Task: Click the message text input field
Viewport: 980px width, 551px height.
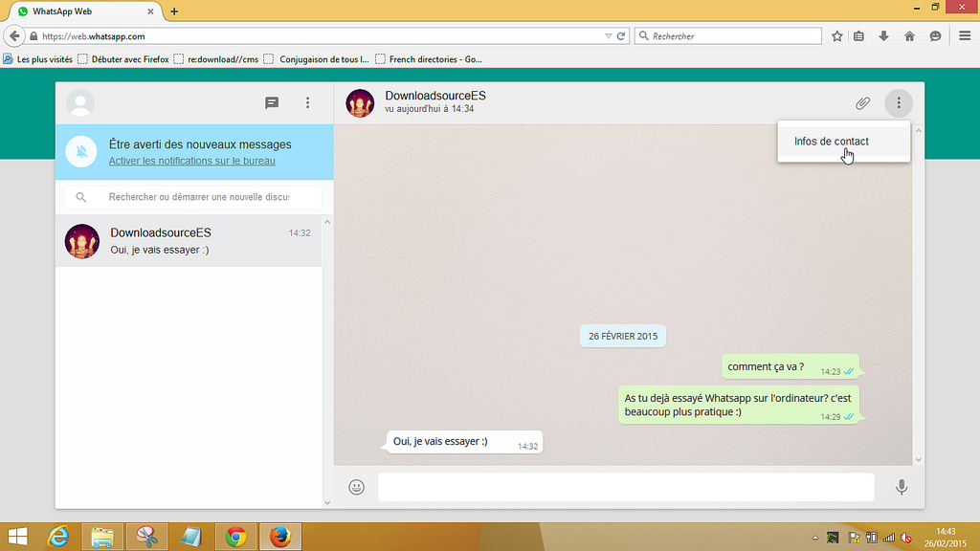Action: click(x=626, y=487)
